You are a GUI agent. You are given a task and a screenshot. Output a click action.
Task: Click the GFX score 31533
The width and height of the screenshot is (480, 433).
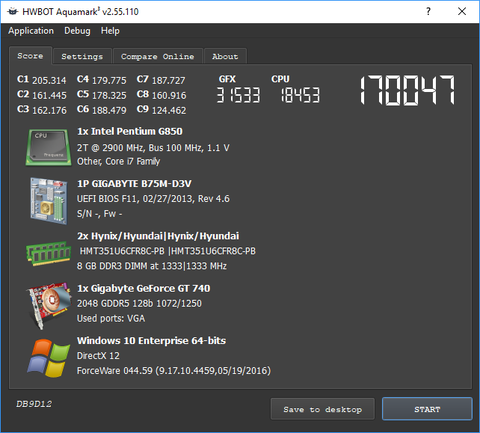pyautogui.click(x=238, y=95)
